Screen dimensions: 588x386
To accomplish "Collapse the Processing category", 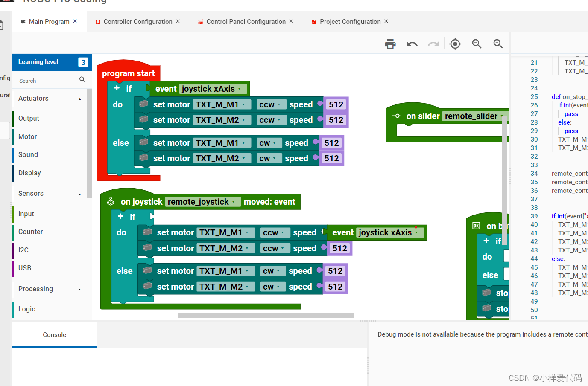I will coord(79,290).
